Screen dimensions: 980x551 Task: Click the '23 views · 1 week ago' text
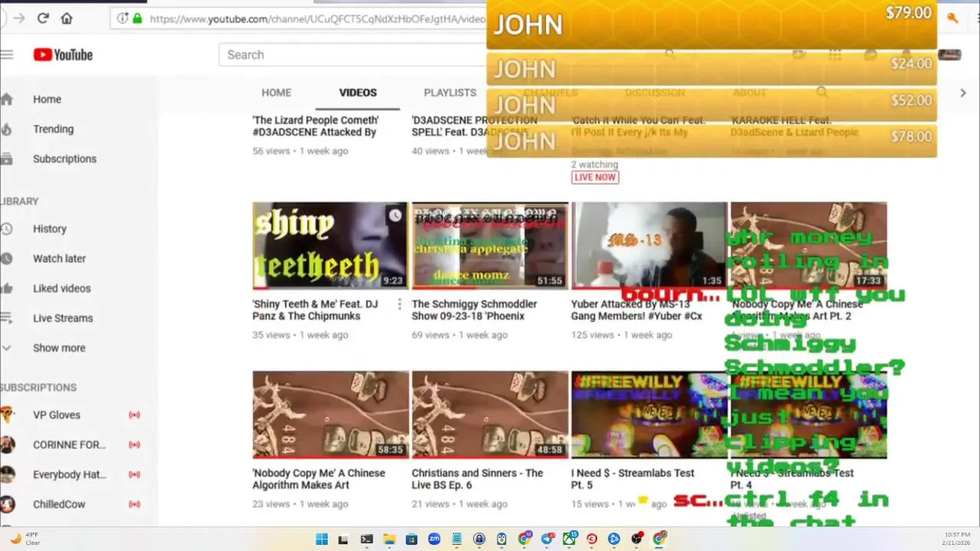tap(300, 504)
